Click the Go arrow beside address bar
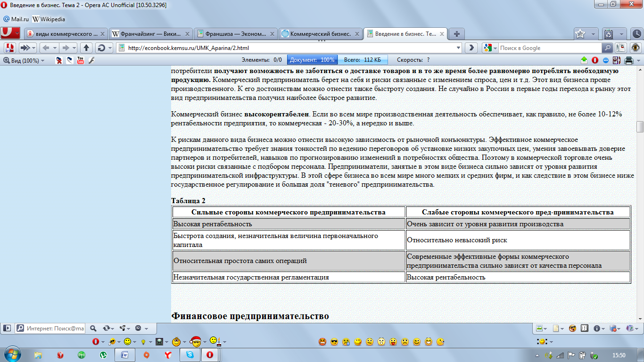644x362 pixels. 471,48
